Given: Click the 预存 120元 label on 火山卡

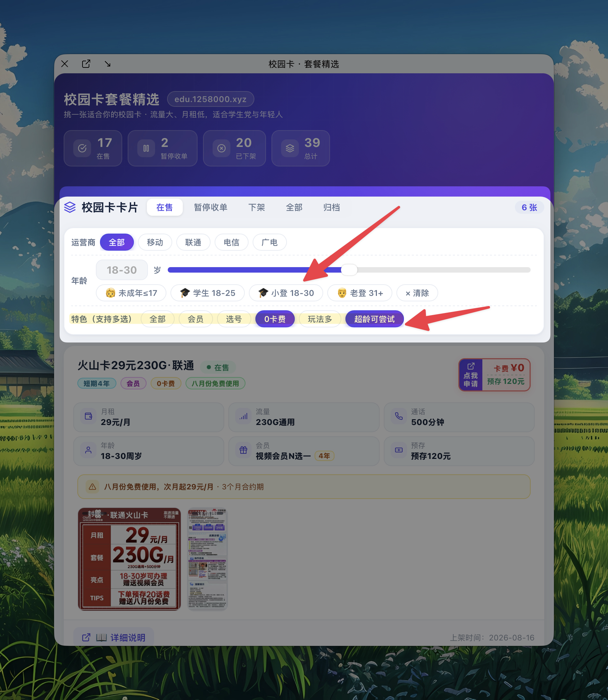Looking at the screenshot, I should click(506, 382).
